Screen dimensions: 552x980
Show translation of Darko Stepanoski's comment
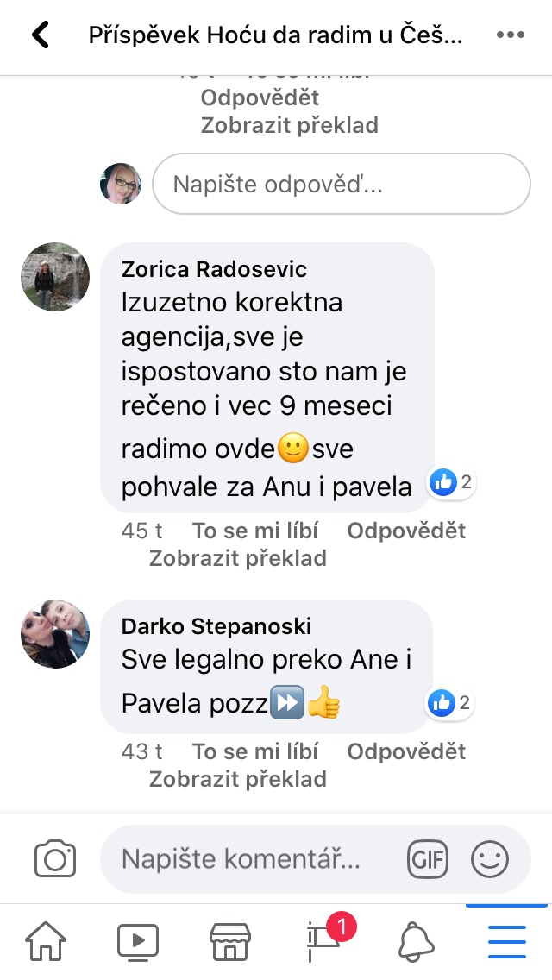[237, 779]
